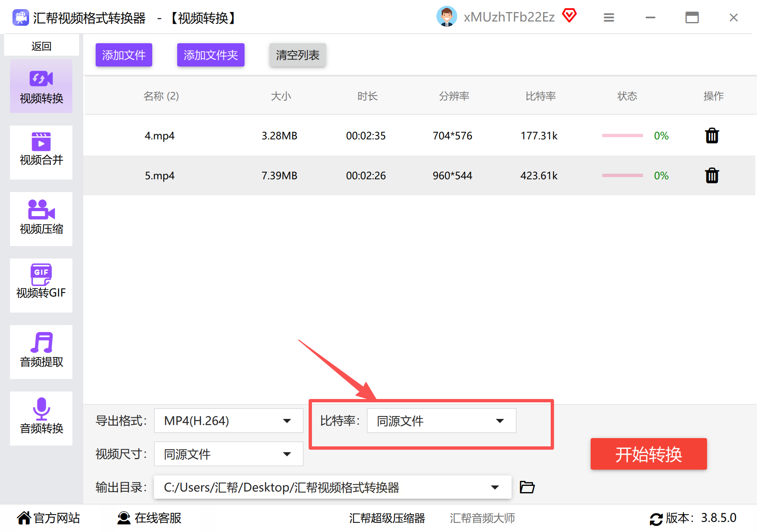Open the output folder browse icon

pos(527,487)
